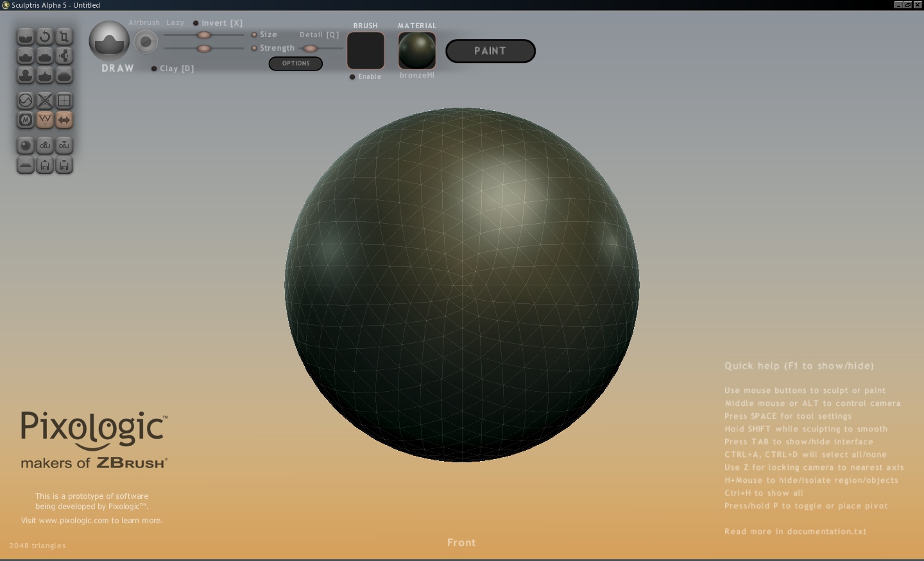Select the Scale tool icon
The image size is (924, 561).
click(x=64, y=37)
